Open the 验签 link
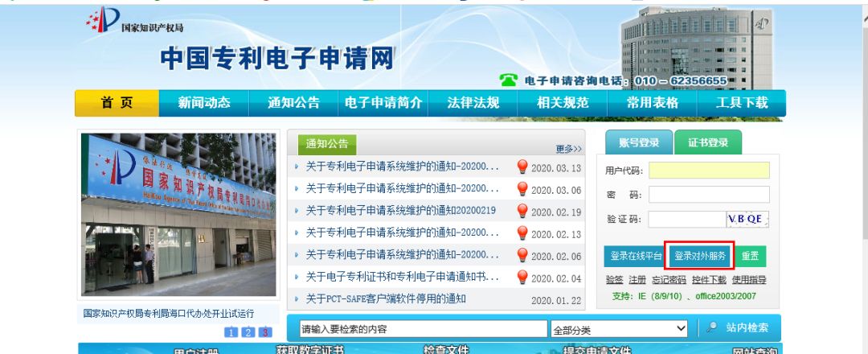Viewport: 868px width, 354px height. [615, 280]
